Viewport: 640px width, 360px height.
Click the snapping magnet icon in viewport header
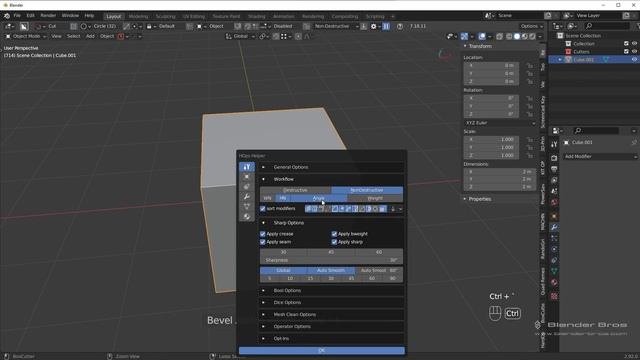coord(276,36)
